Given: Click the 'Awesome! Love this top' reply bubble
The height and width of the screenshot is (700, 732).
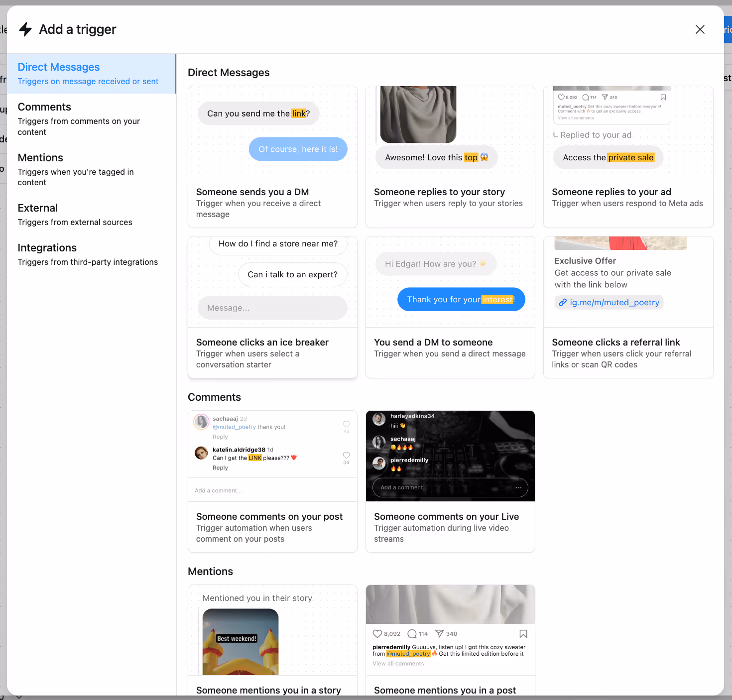Looking at the screenshot, I should point(436,157).
